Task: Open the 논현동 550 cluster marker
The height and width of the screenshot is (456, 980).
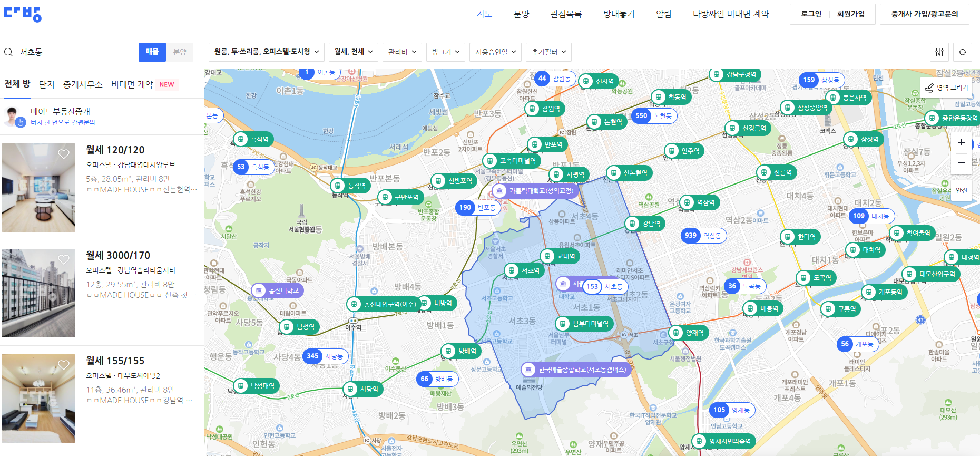Action: 654,115
